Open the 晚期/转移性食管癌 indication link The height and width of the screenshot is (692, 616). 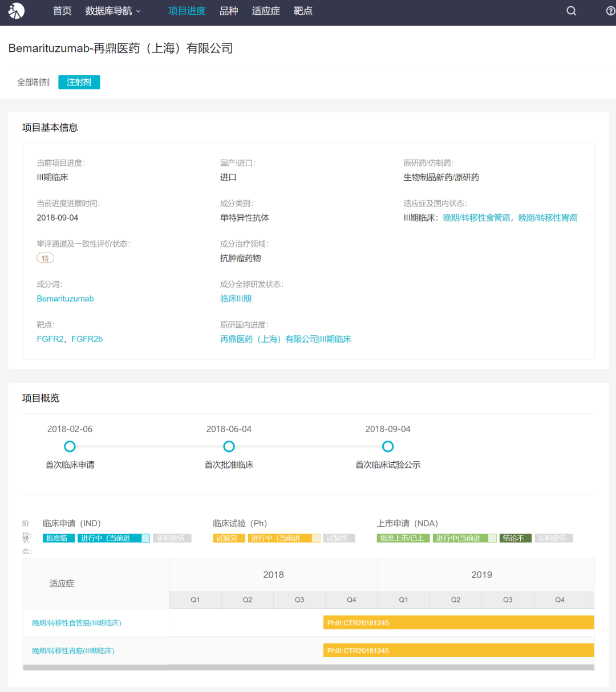[x=476, y=218]
